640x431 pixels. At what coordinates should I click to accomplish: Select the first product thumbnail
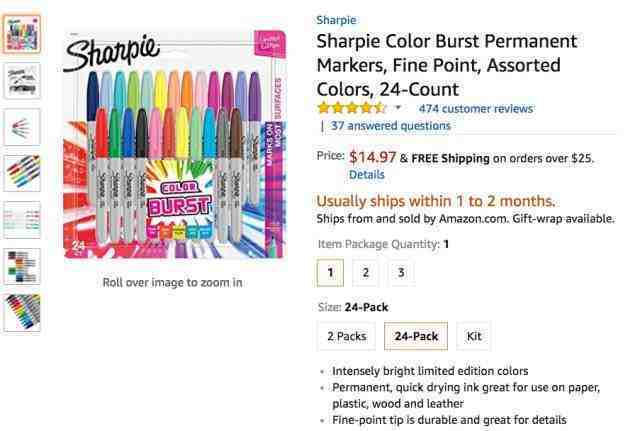(x=21, y=34)
